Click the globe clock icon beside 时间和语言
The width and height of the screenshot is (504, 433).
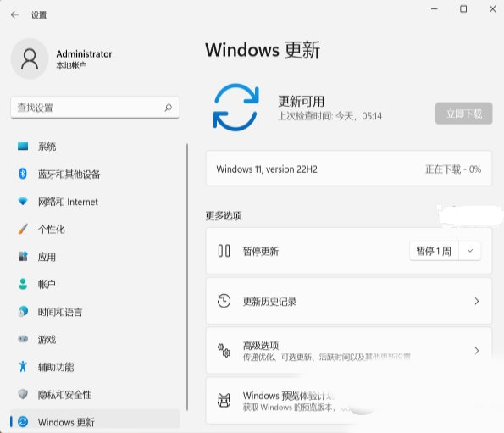coord(23,312)
